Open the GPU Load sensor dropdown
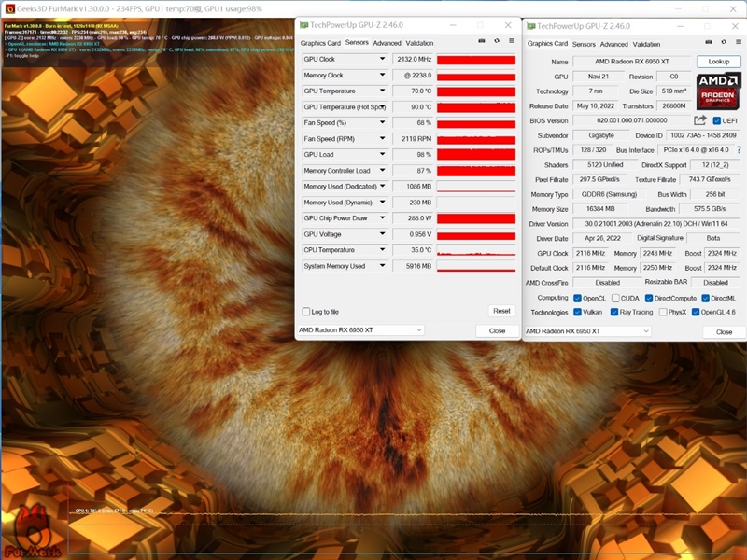This screenshot has height=560, width=747. tap(382, 154)
